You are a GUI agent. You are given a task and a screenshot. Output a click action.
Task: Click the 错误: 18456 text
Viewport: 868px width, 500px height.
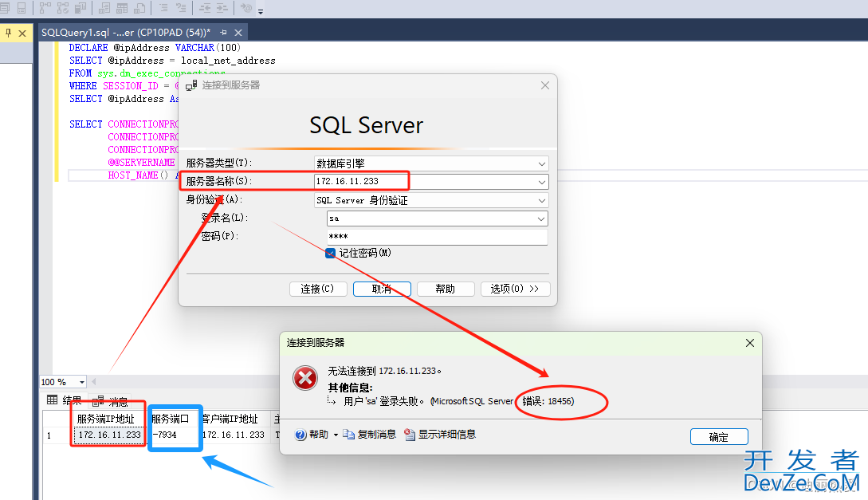coord(548,401)
